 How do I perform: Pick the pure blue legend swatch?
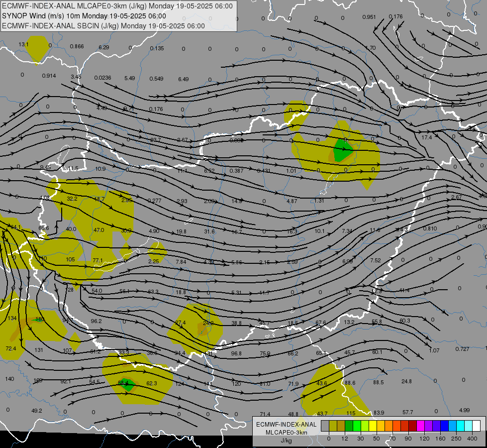444,426
